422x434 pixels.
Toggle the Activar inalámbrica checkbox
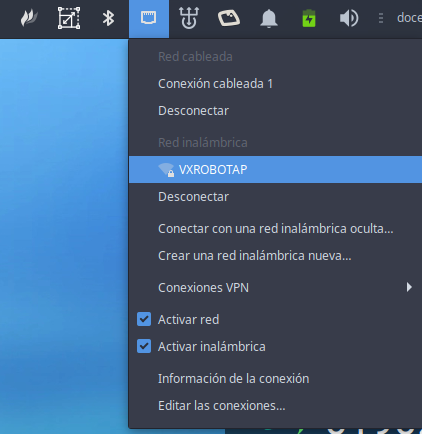[x=144, y=346]
